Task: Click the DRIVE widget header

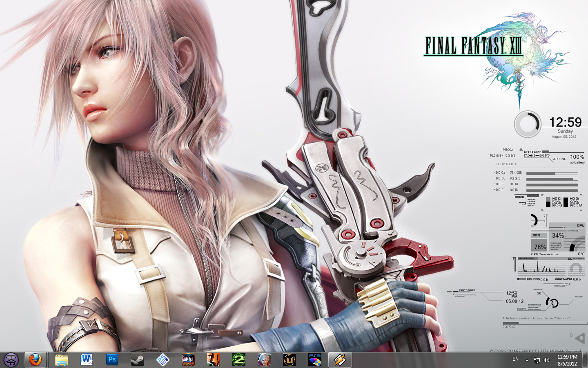Action: [x=519, y=197]
